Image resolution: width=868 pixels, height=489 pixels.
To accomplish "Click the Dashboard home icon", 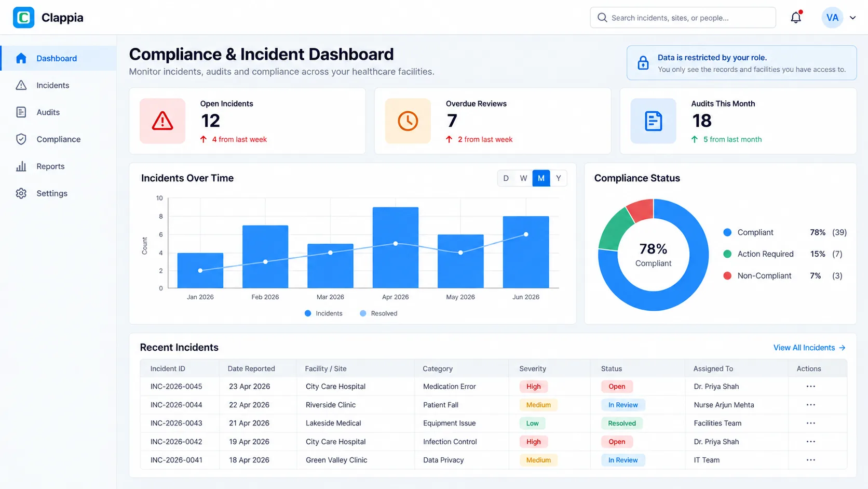I will click(21, 58).
